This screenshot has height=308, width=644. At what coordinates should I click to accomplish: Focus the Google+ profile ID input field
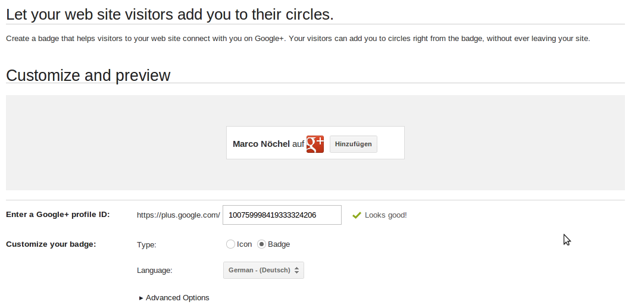pos(282,215)
